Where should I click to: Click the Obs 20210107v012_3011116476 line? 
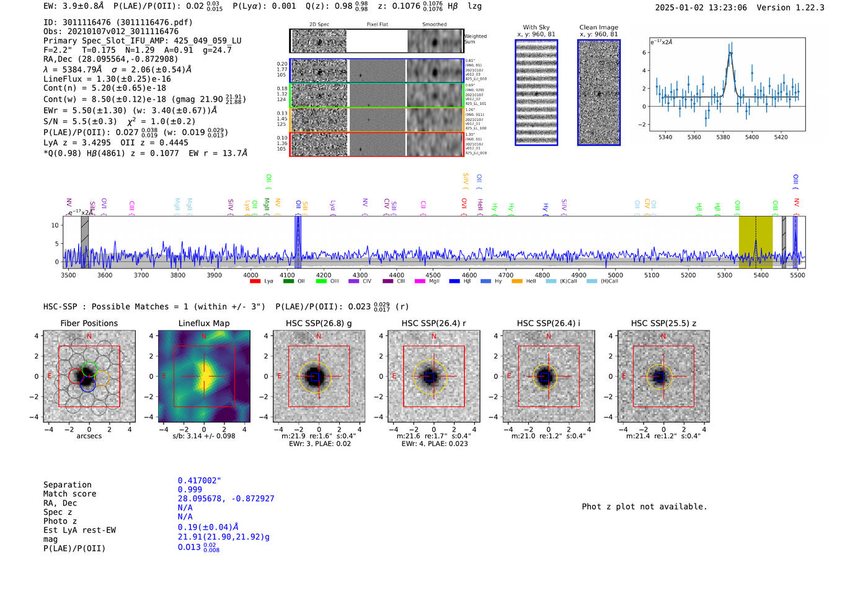(111, 32)
